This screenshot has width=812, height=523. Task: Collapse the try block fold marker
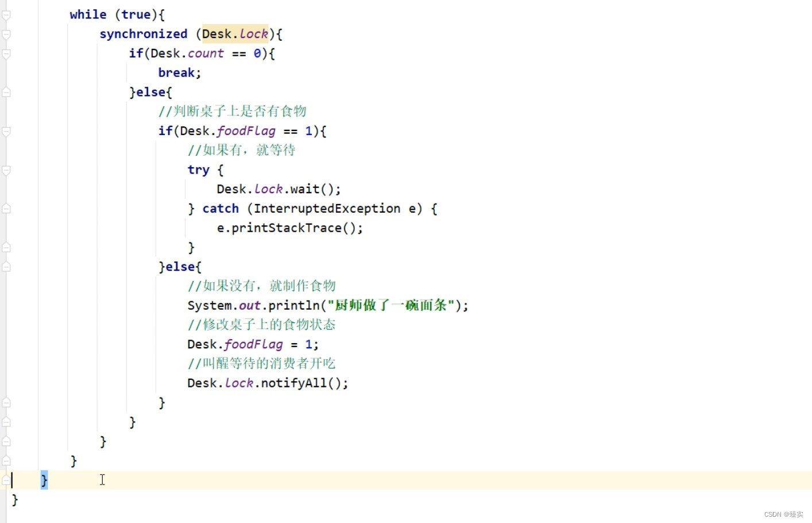[6, 170]
